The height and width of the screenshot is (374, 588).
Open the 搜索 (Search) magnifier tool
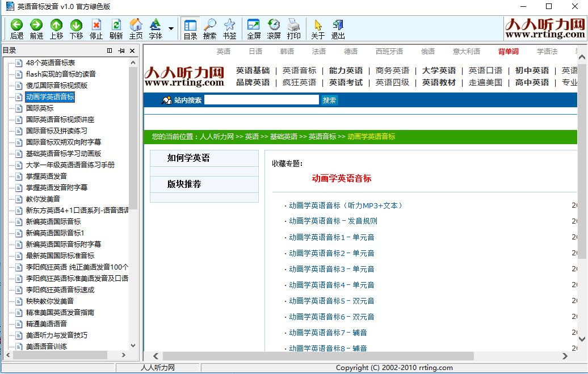pyautogui.click(x=209, y=29)
